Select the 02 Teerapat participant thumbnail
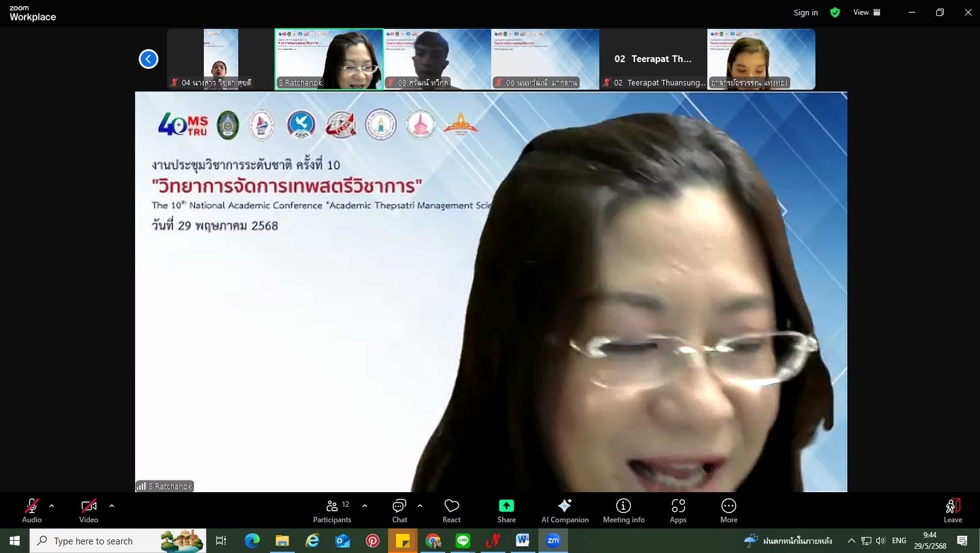The width and height of the screenshot is (980, 553). (653, 60)
